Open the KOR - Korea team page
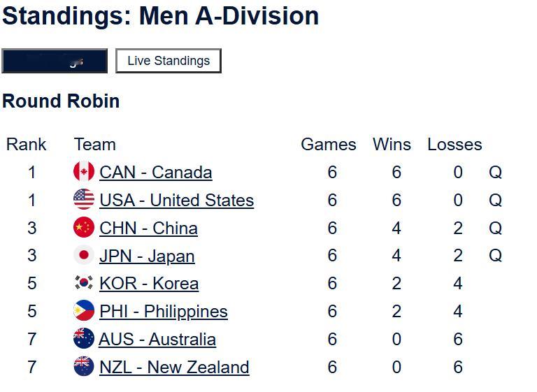This screenshot has height=392, width=537. pyautogui.click(x=149, y=284)
